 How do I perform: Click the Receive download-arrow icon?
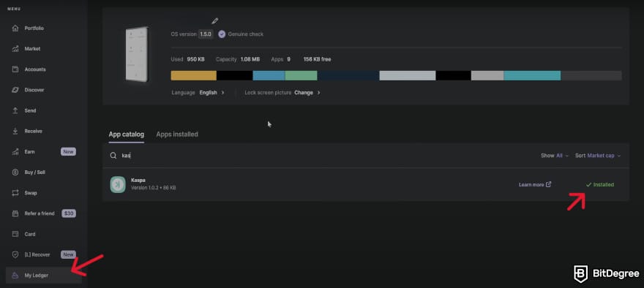[x=15, y=132]
